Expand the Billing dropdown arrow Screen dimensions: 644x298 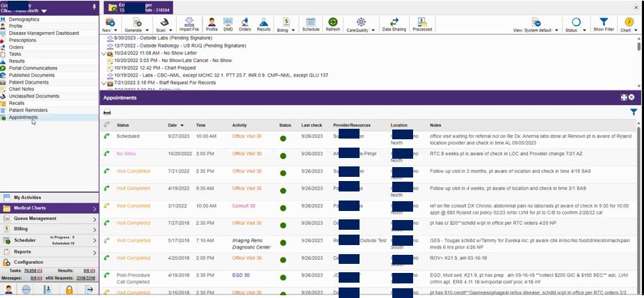(293, 31)
